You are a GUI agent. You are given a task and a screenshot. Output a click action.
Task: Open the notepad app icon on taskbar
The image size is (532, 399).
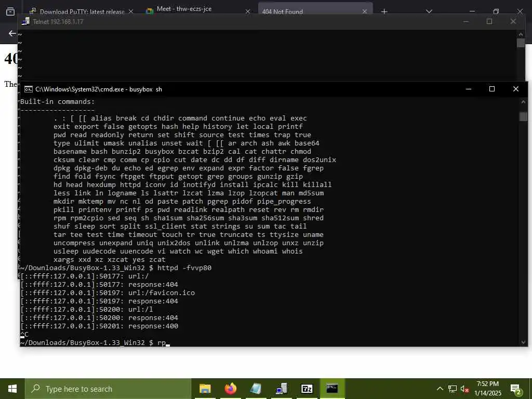point(256,389)
